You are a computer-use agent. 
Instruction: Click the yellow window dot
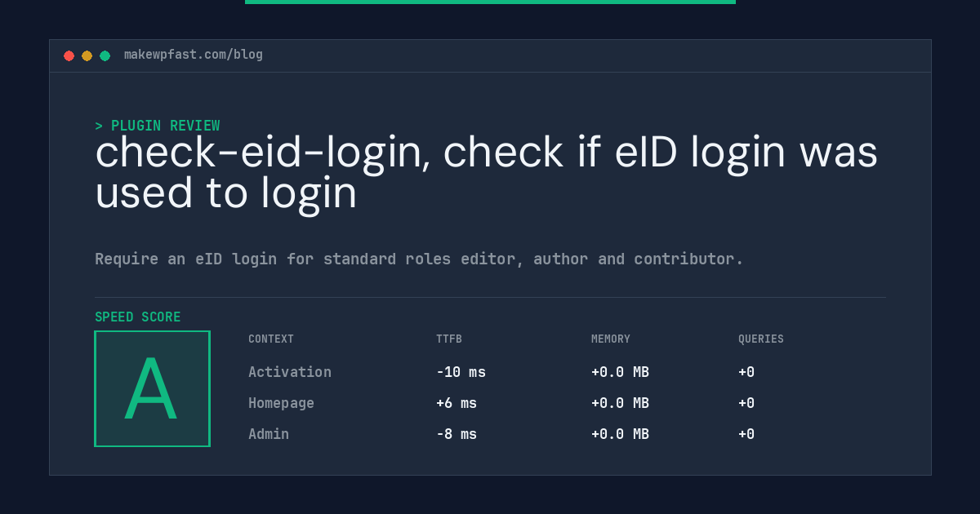[87, 55]
